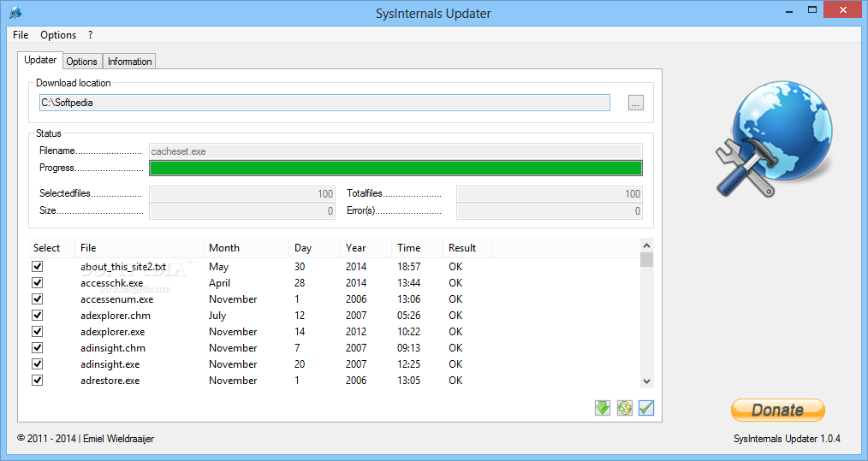Click the time cell '05:26'

point(408,316)
